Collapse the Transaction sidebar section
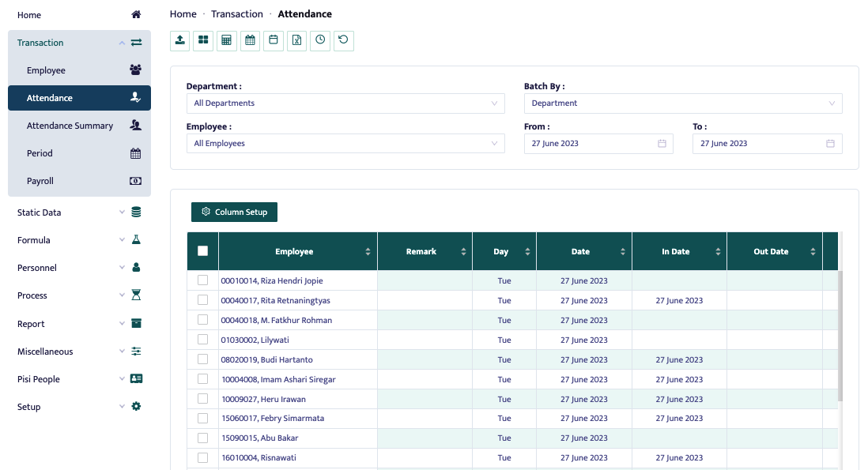Image resolution: width=868 pixels, height=470 pixels. coord(121,42)
